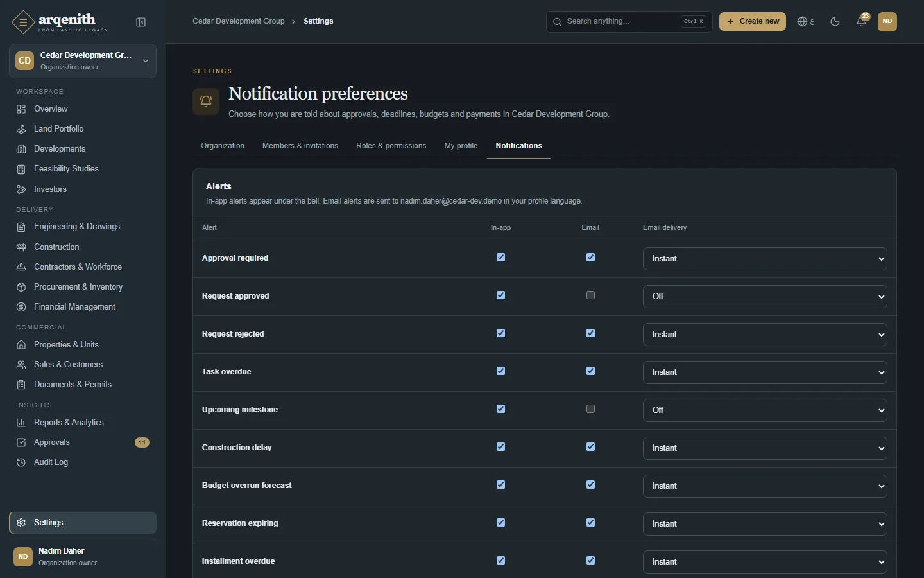This screenshot has height=578, width=924.
Task: Open Request approved email delivery dropdown
Action: pyautogui.click(x=765, y=297)
